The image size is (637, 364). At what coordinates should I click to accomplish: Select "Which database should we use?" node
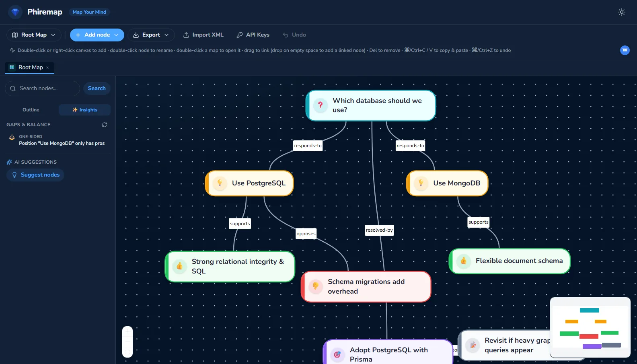point(371,105)
